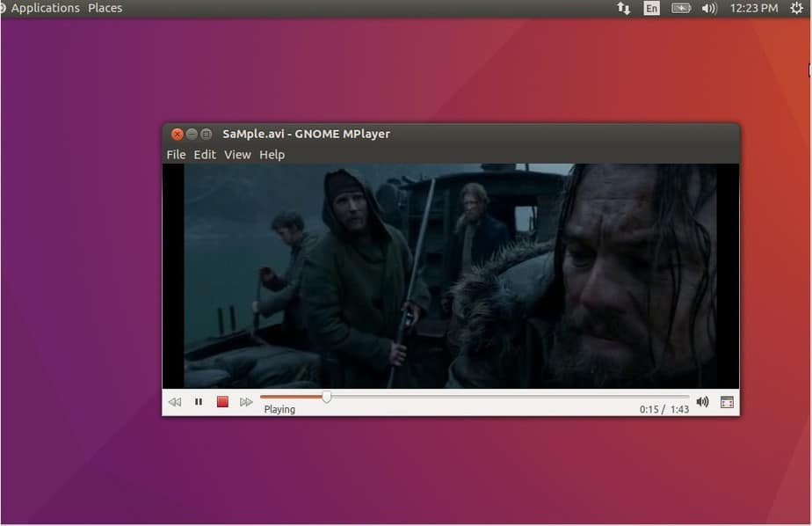The width and height of the screenshot is (812, 526).
Task: Click the Playing status text
Action: click(x=279, y=409)
